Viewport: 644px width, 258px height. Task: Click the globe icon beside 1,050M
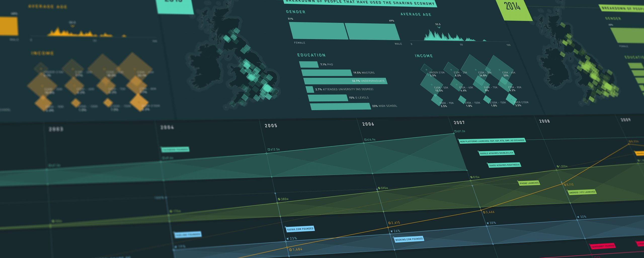tap(558, 166)
